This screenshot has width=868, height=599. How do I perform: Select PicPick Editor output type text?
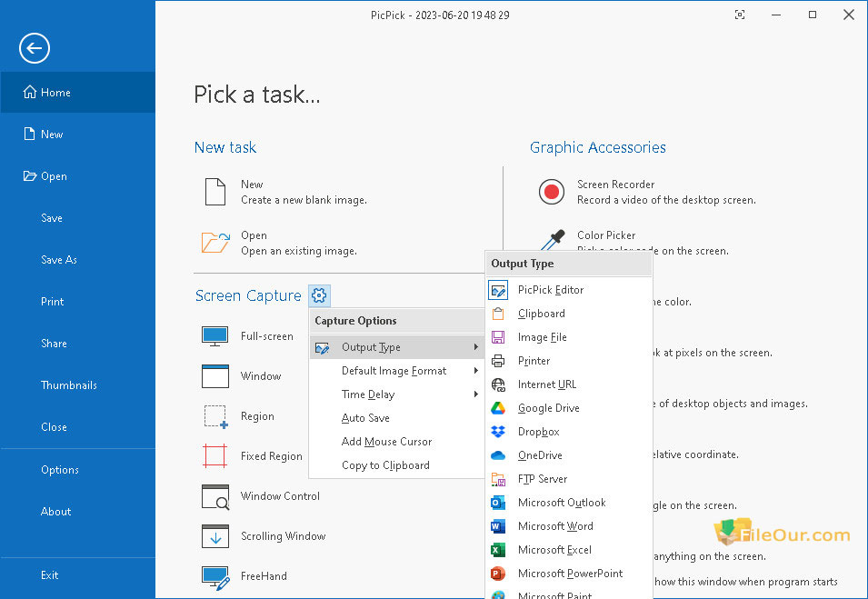tap(551, 290)
